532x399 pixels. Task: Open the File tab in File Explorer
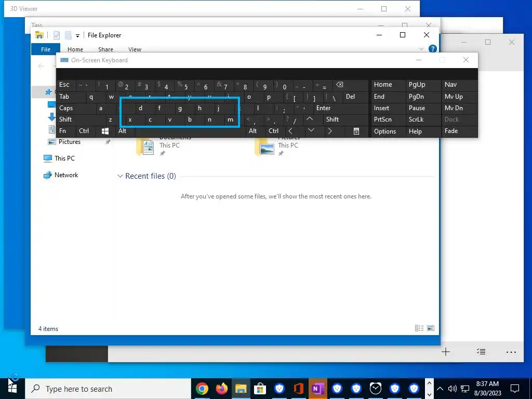(46, 49)
